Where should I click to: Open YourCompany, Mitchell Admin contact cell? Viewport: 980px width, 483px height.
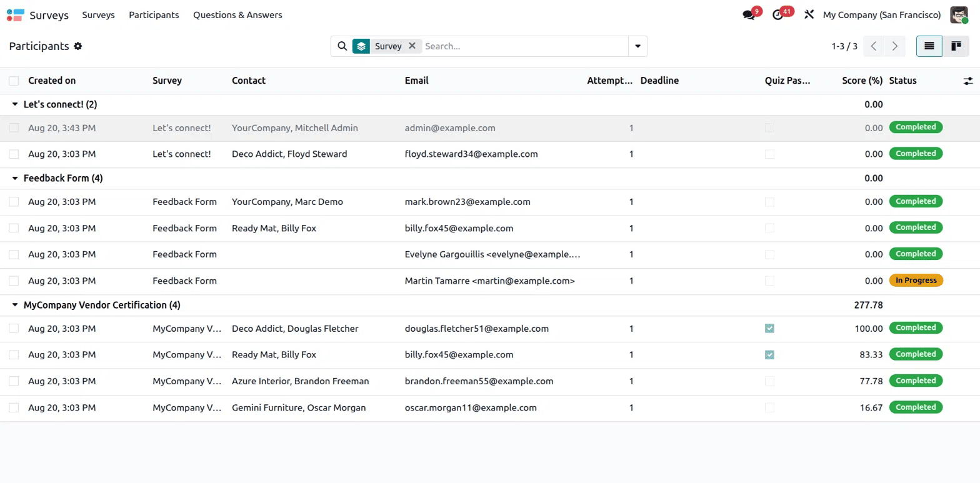click(x=295, y=128)
